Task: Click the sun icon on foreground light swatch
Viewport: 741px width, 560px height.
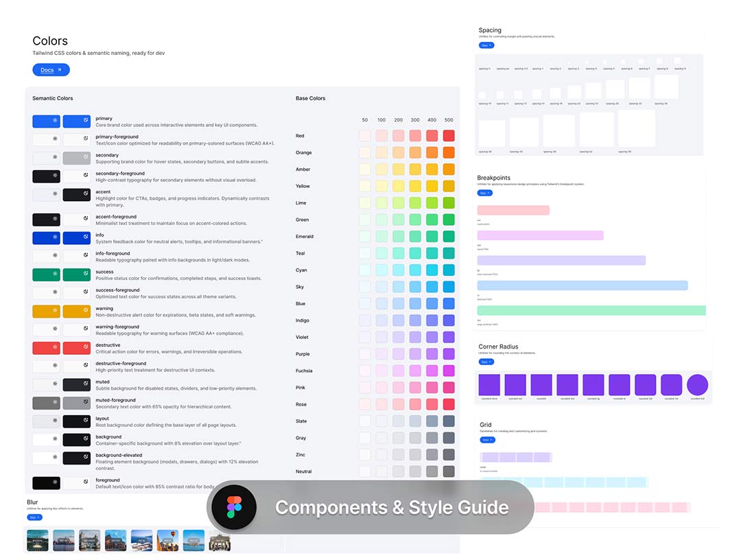Action: tap(56, 483)
